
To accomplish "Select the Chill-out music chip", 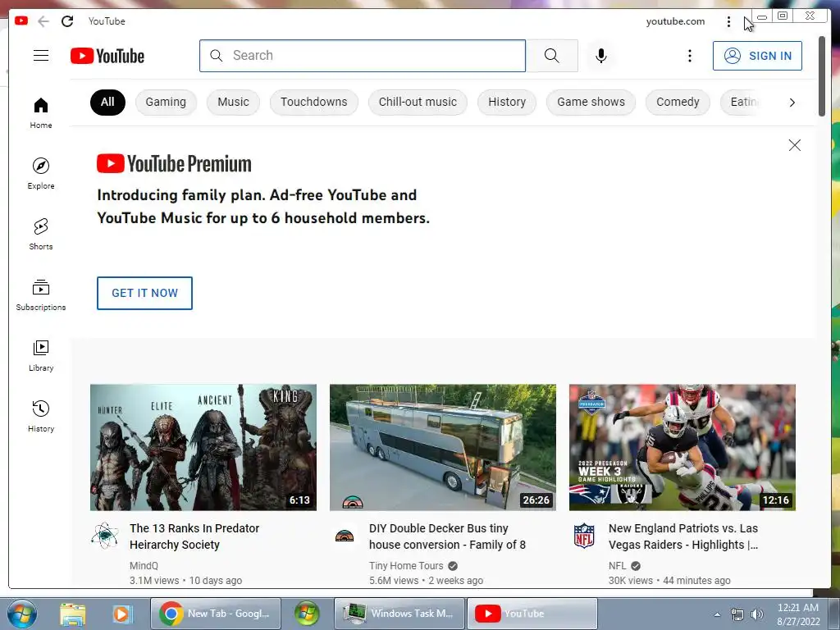I will point(418,102).
